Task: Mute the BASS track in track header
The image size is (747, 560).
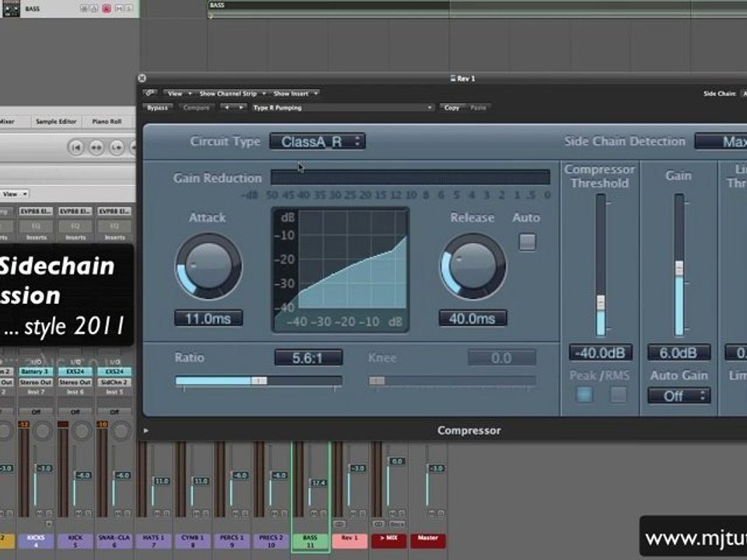Action: point(118,9)
